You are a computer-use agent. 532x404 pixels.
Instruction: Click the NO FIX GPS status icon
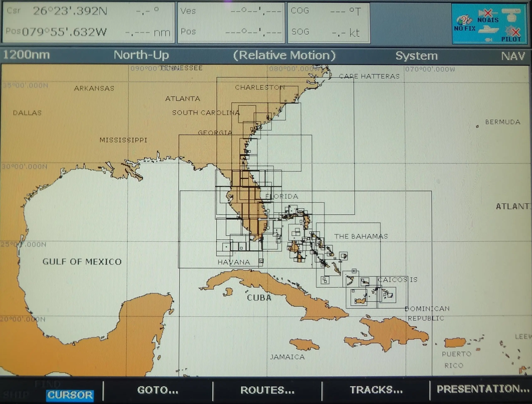tap(464, 23)
